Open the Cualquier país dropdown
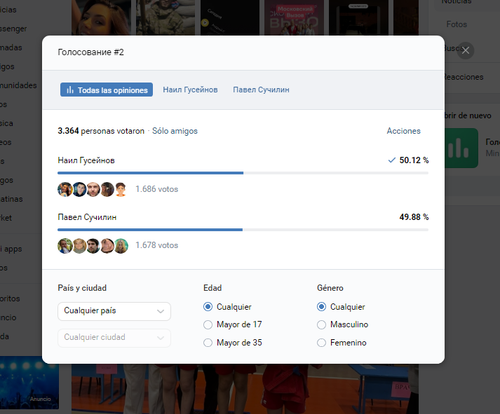 coord(114,311)
